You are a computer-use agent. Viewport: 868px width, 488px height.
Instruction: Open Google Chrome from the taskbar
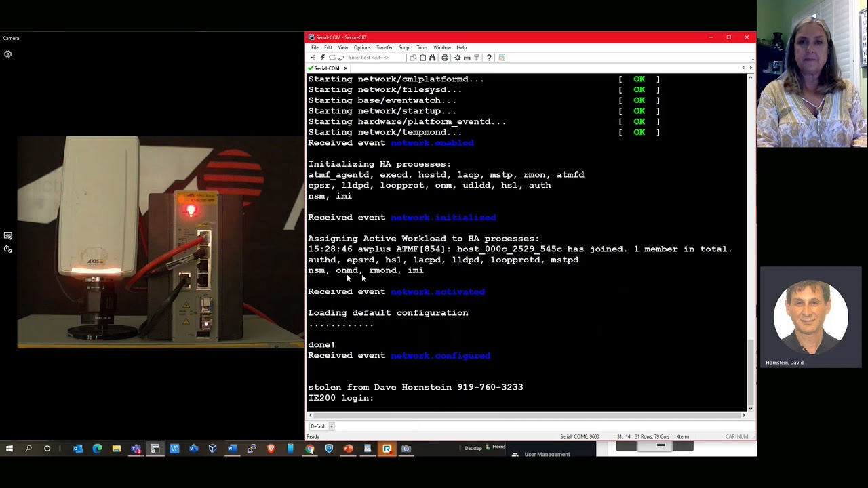tap(309, 449)
